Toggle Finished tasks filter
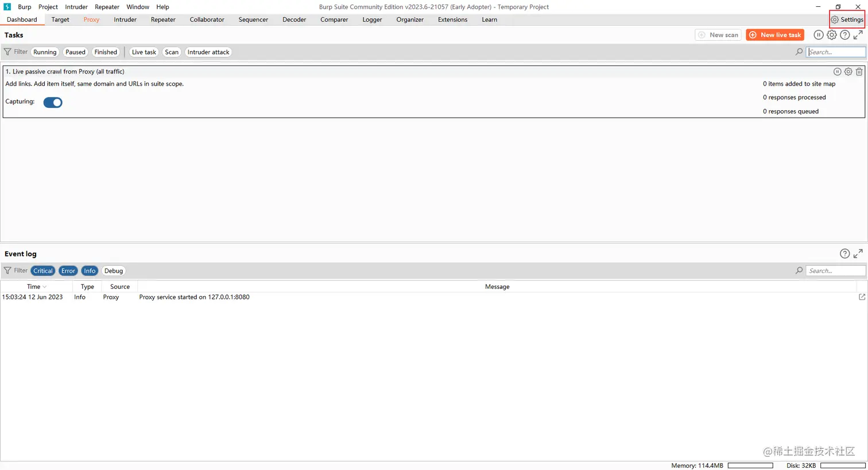Image resolution: width=868 pixels, height=470 pixels. click(106, 52)
